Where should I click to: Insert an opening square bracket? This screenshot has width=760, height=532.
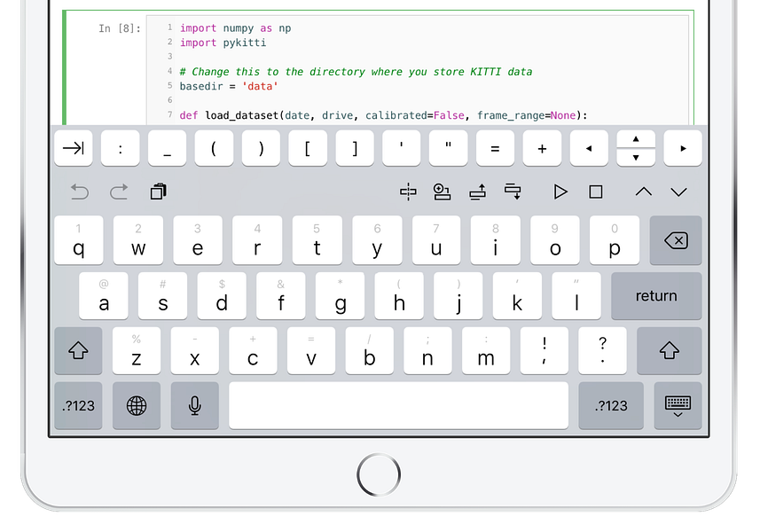(x=308, y=148)
